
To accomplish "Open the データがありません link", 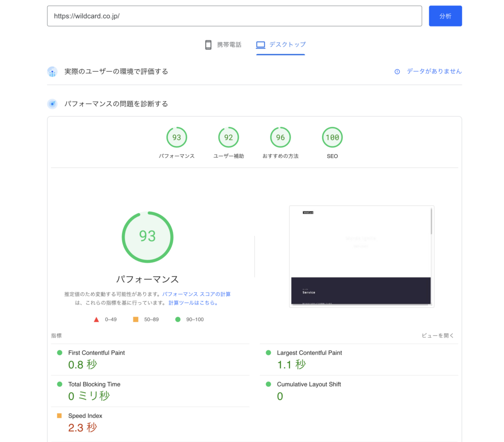I will click(x=434, y=71).
